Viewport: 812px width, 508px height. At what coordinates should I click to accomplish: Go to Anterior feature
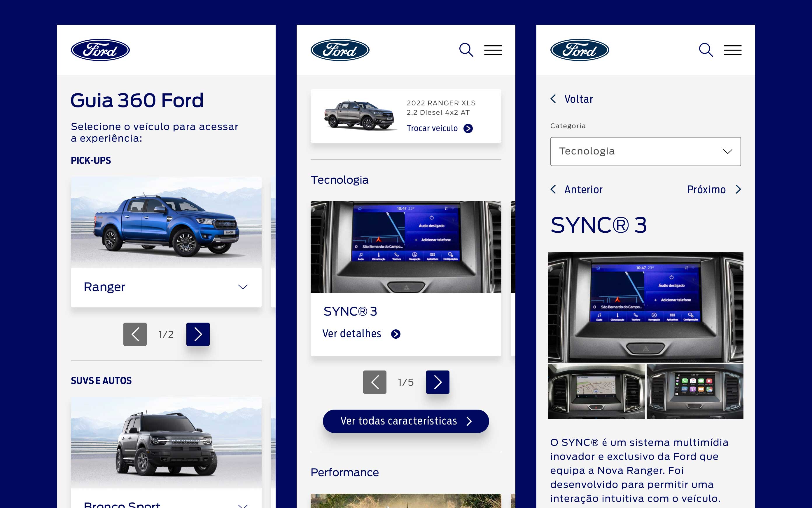point(583,190)
